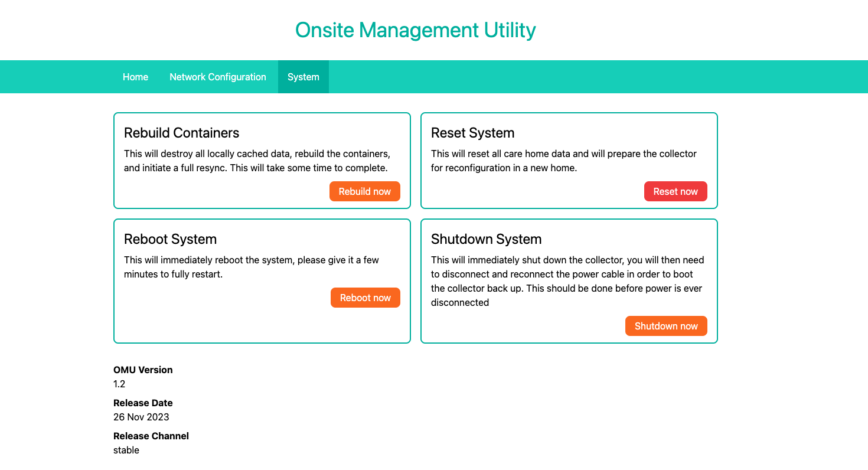Open the Home tab
This screenshot has height=470, width=868.
point(135,77)
